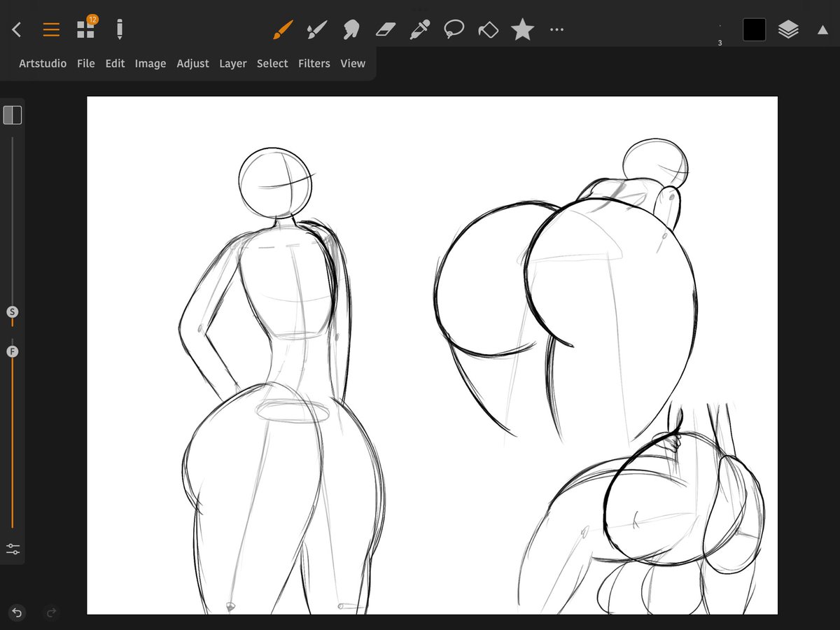Collapse toolbar with the up triangle
Screen dimensions: 840x630
pyautogui.click(x=822, y=29)
